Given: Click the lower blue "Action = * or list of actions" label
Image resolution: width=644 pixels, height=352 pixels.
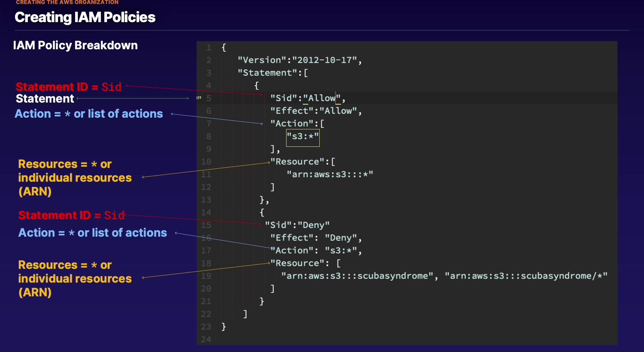Looking at the screenshot, I should (x=93, y=233).
